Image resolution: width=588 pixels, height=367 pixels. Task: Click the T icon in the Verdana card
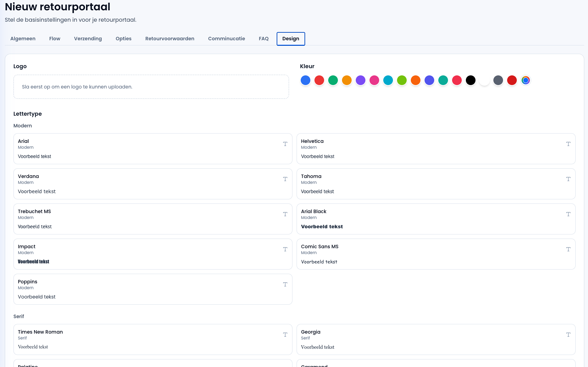(x=285, y=179)
